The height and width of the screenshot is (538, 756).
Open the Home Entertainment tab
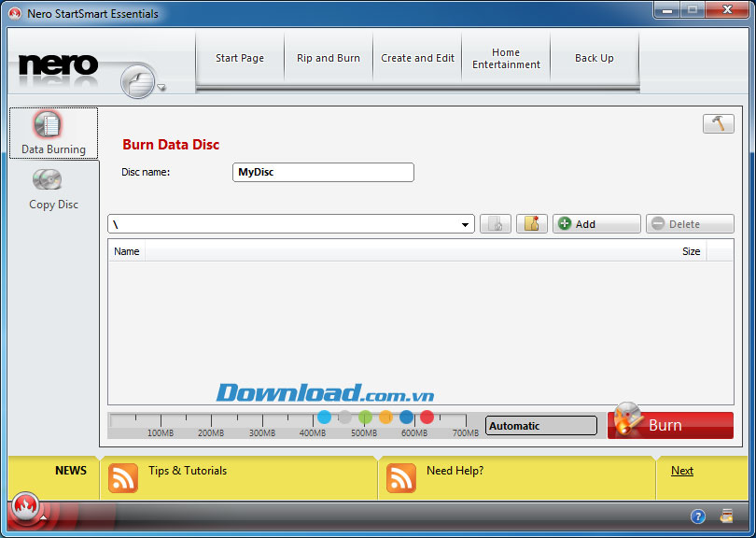tap(506, 59)
